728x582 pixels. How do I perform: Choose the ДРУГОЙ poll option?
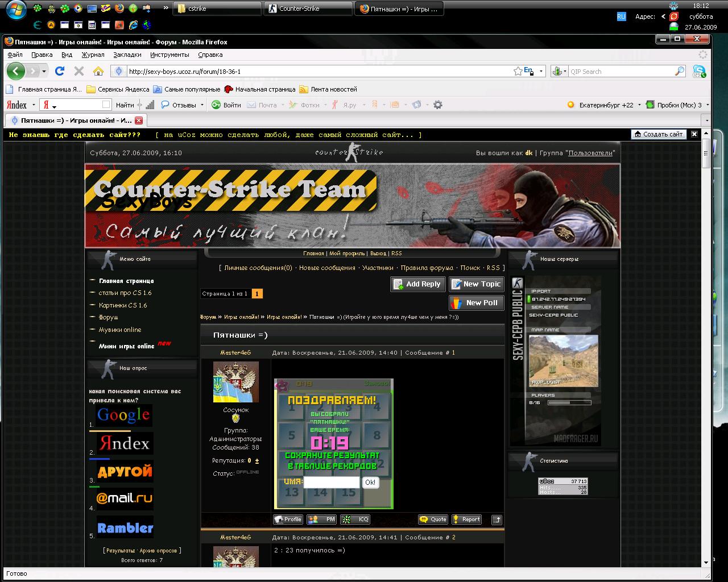coord(125,471)
